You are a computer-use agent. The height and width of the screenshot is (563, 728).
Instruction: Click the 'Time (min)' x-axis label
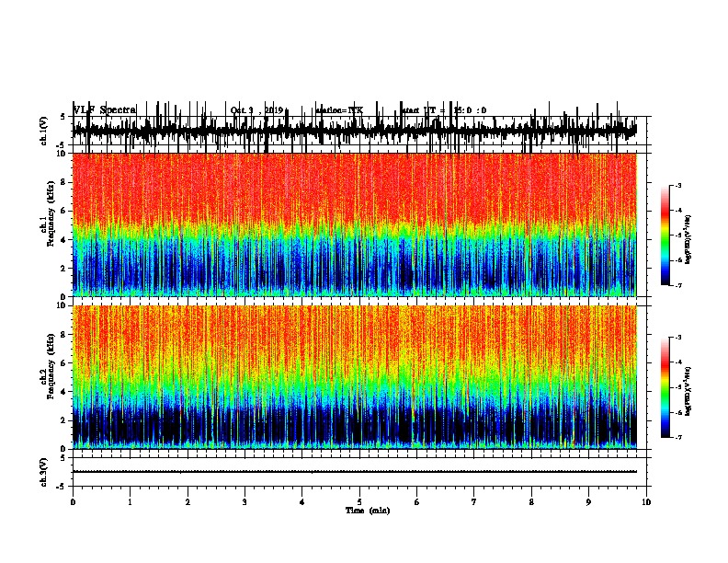[x=368, y=511]
